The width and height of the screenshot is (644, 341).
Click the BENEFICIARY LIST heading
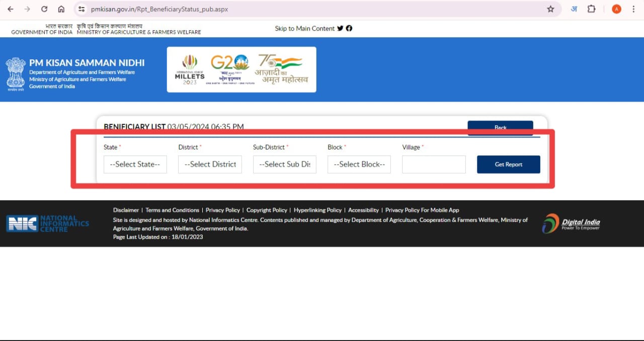pos(134,127)
